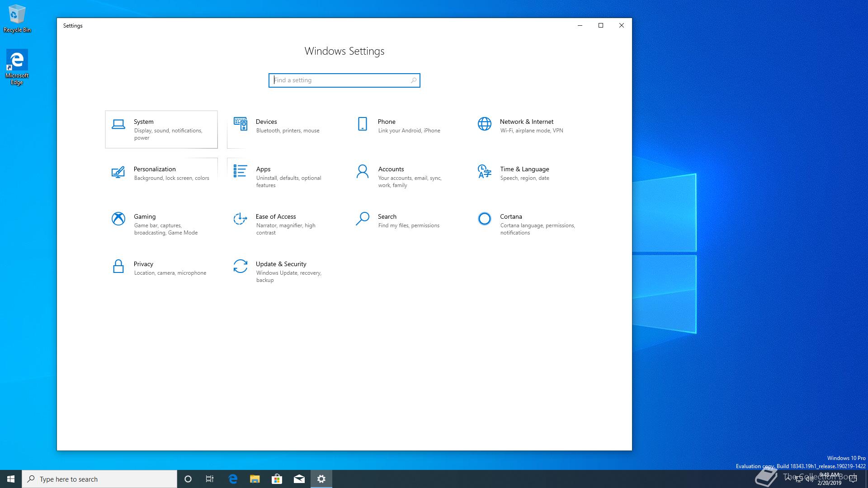868x488 pixels.
Task: Open the Accounts person icon
Action: pyautogui.click(x=363, y=171)
